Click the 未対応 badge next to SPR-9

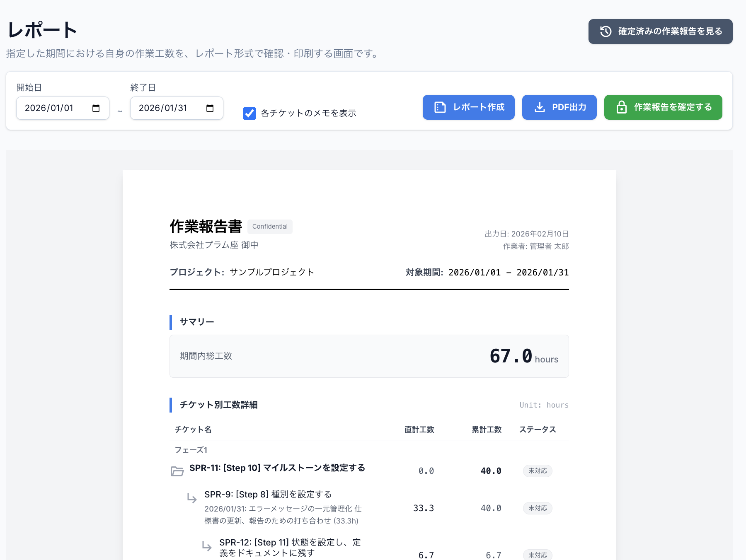pos(538,508)
